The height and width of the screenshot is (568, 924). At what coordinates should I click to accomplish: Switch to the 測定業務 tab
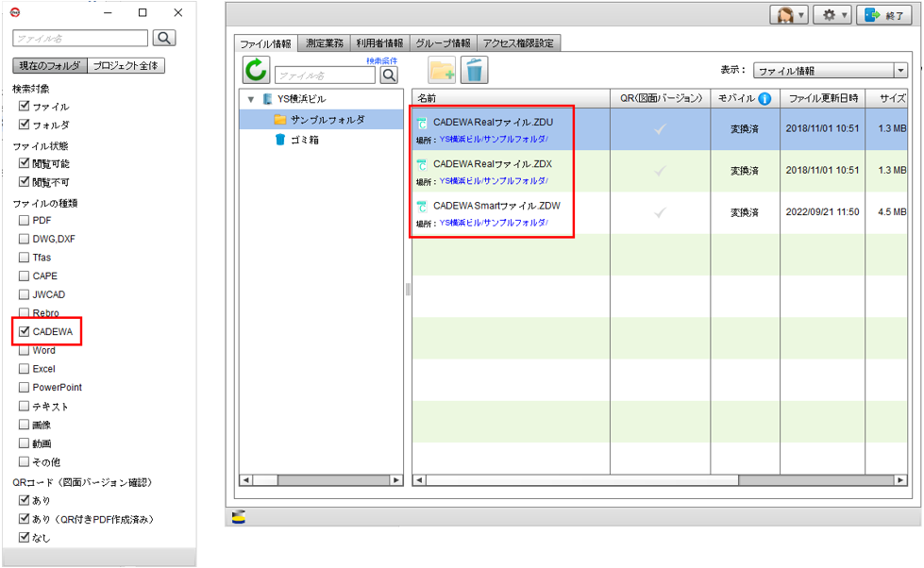(325, 43)
